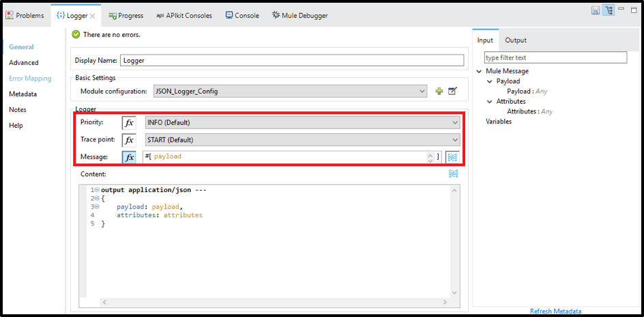
Task: Open the Trace point dropdown showing START
Action: [x=302, y=140]
